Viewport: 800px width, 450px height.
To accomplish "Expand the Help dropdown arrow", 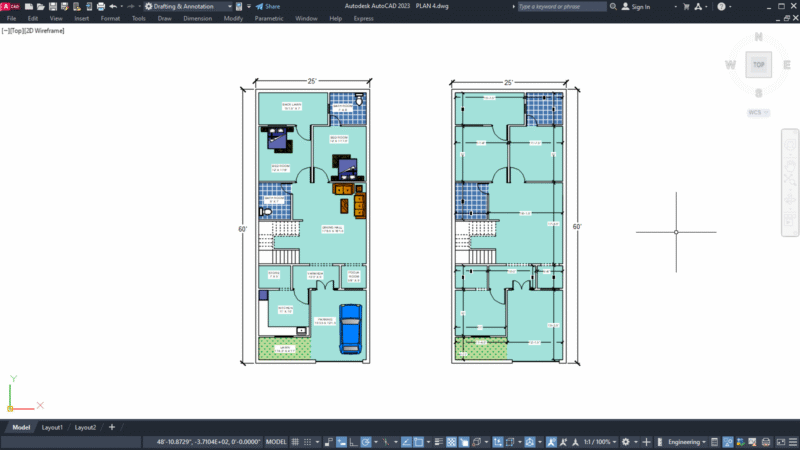I will tap(730, 7).
